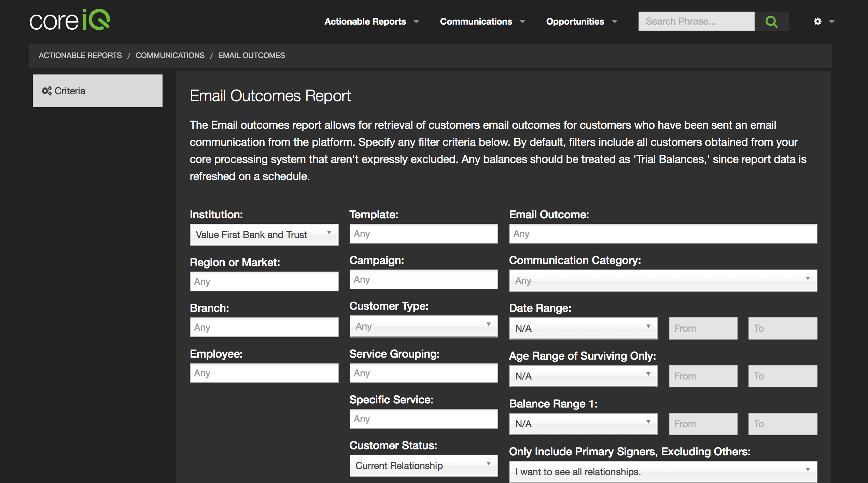The image size is (868, 483).
Task: Open the Customer Type dropdown
Action: [423, 326]
